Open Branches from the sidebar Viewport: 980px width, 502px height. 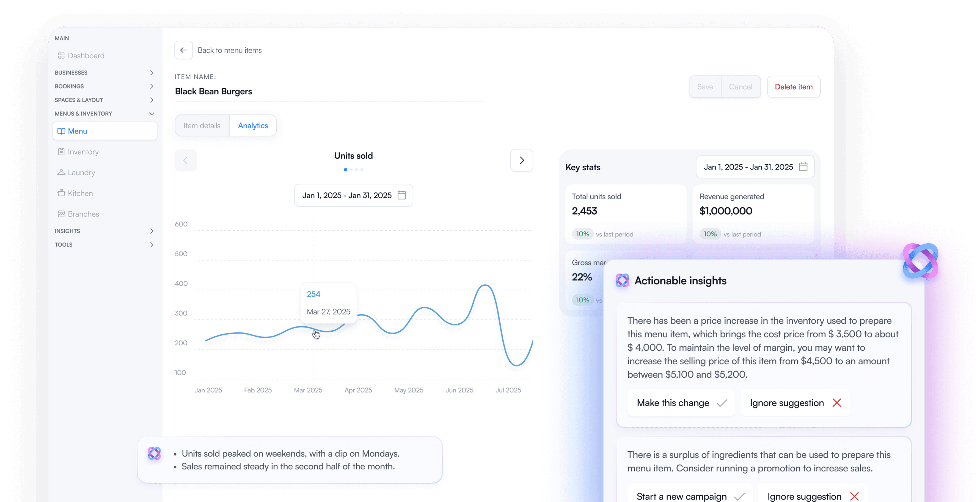click(78, 214)
